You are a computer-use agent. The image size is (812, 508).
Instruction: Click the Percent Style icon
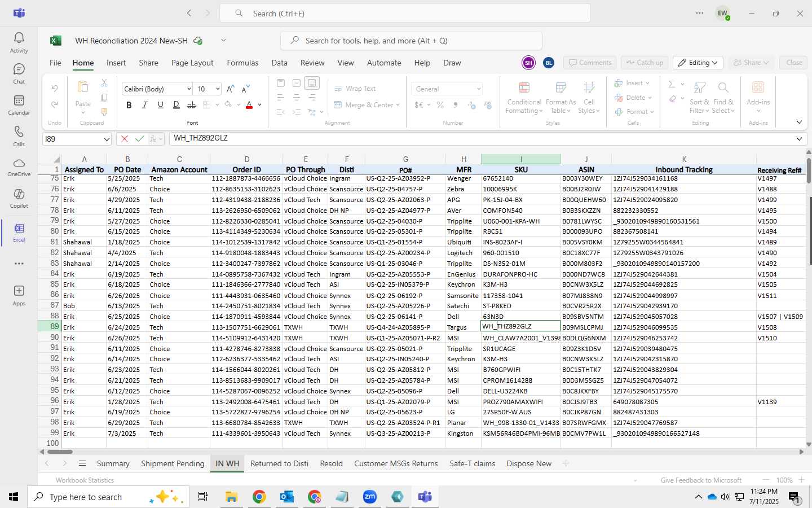pos(440,105)
